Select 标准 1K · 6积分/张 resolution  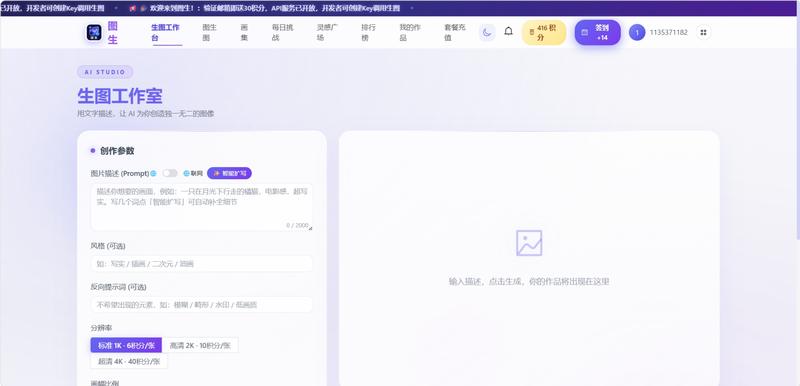click(126, 345)
